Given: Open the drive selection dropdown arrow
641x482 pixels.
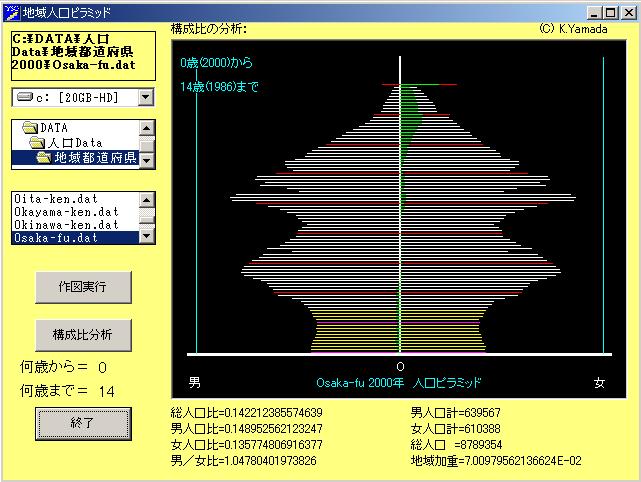Looking at the screenshot, I should click(x=146, y=97).
